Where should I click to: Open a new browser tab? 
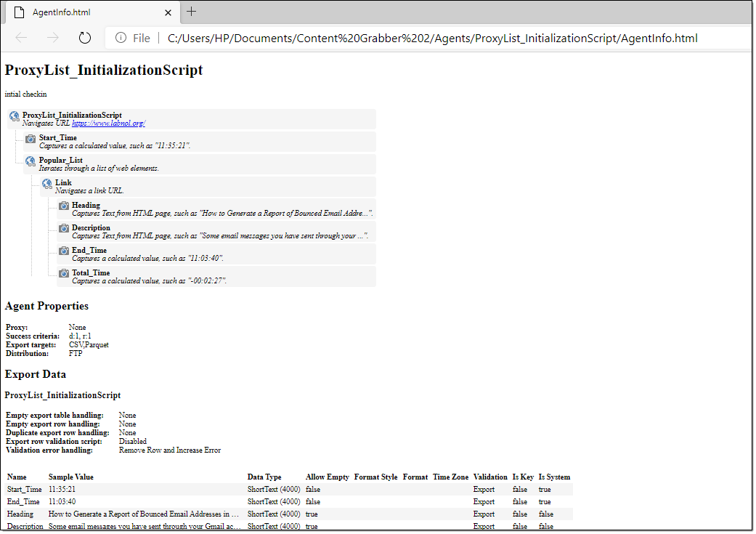(190, 12)
